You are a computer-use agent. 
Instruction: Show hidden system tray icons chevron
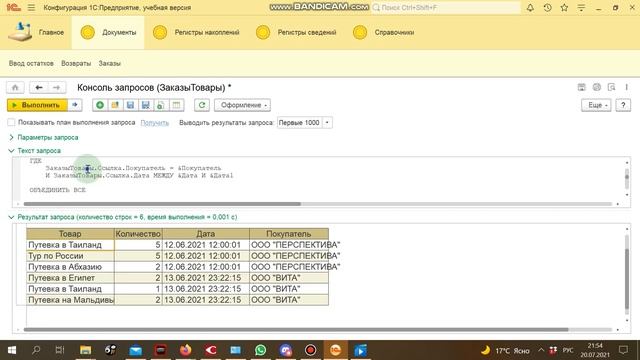(541, 350)
